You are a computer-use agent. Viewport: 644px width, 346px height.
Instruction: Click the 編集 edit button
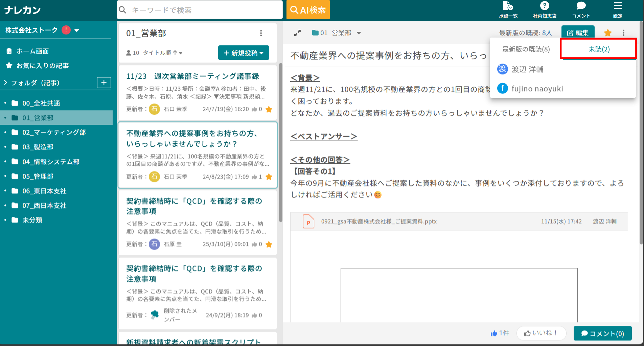click(578, 32)
